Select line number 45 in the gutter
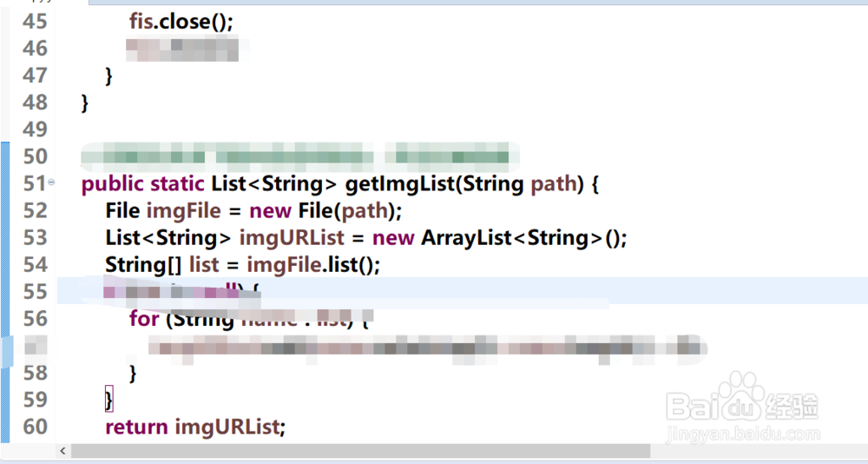868x464 pixels. coord(30,21)
